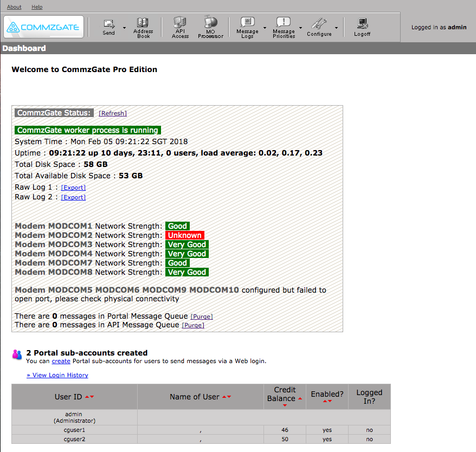Open the About menu
The width and height of the screenshot is (476, 452).
coord(14,7)
